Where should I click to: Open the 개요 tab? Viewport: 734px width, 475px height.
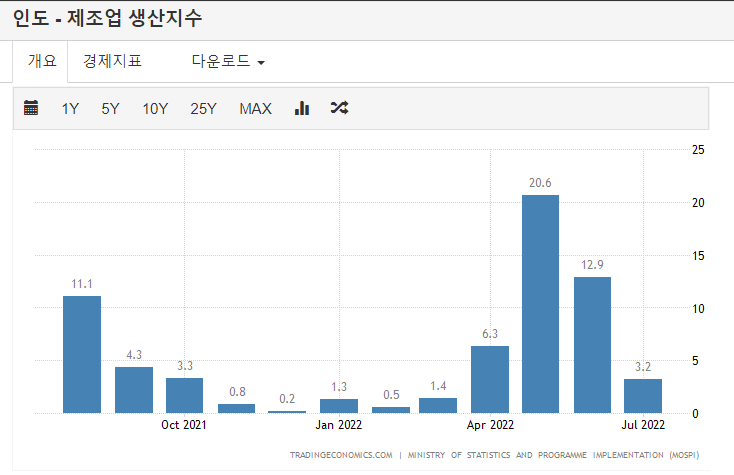[x=42, y=61]
